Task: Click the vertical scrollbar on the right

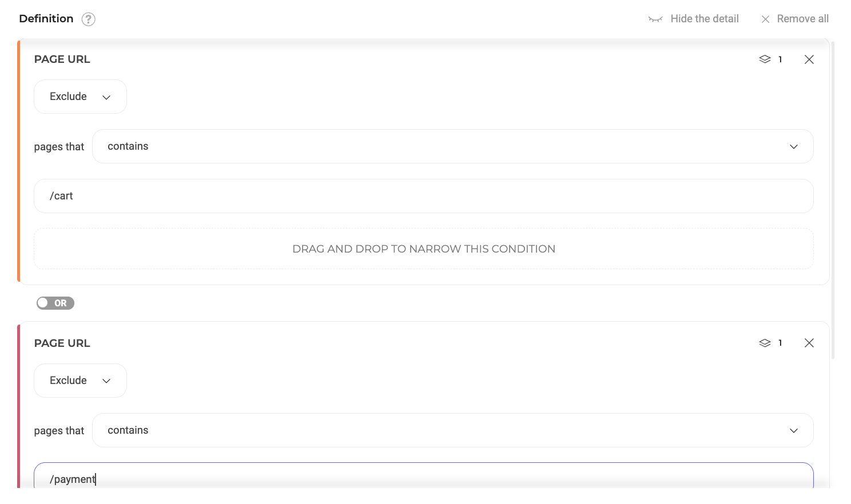Action: (x=833, y=200)
